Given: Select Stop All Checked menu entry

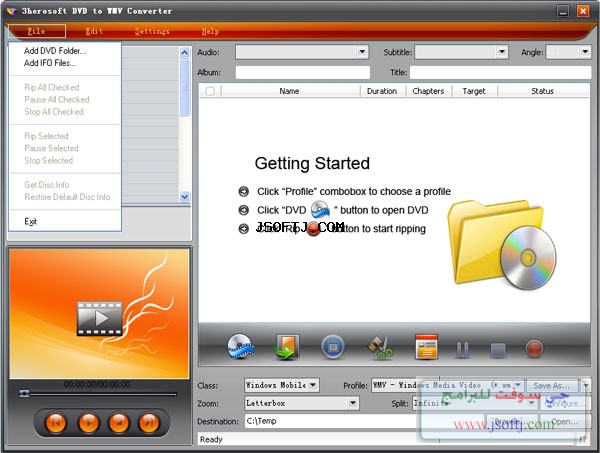Looking at the screenshot, I should [54, 112].
